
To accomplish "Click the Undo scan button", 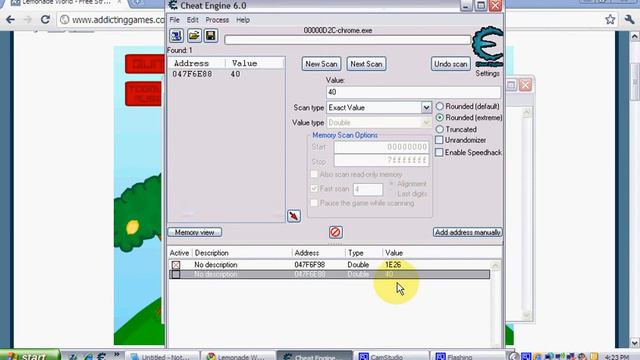I will pyautogui.click(x=451, y=64).
